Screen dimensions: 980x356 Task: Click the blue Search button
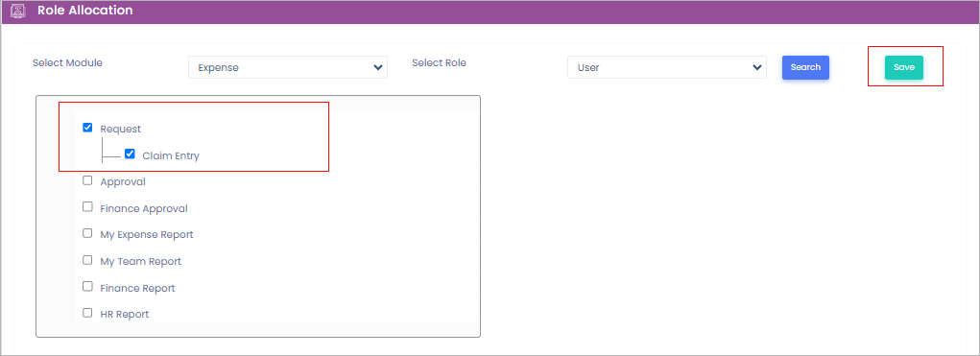(x=805, y=67)
